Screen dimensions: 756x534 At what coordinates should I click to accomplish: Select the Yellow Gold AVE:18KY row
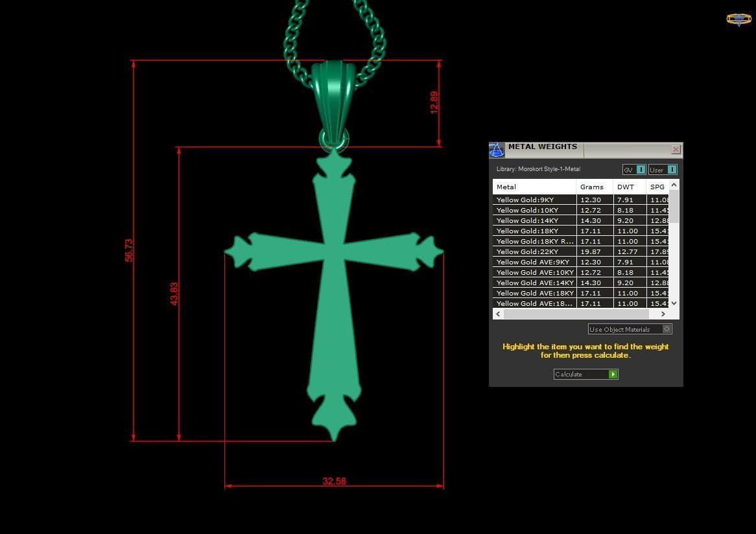pyautogui.click(x=581, y=293)
